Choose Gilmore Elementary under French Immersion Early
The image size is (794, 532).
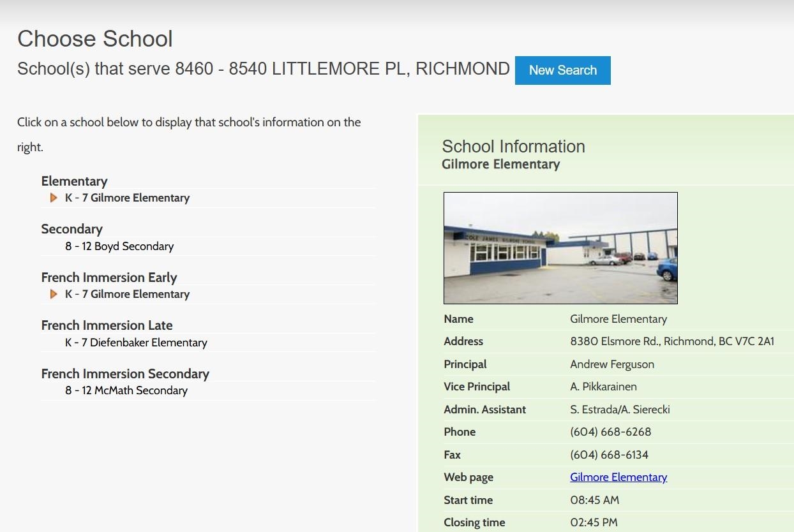[x=127, y=294]
